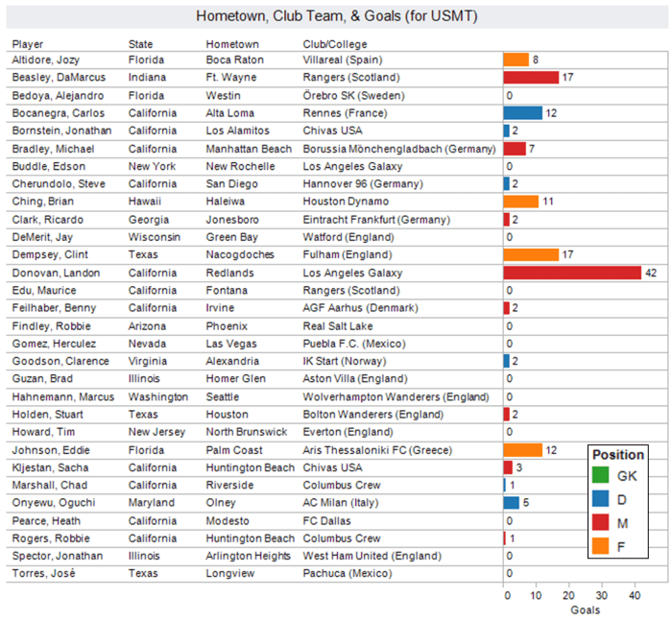672x621 pixels.
Task: Select the State column header
Action: pos(140,44)
